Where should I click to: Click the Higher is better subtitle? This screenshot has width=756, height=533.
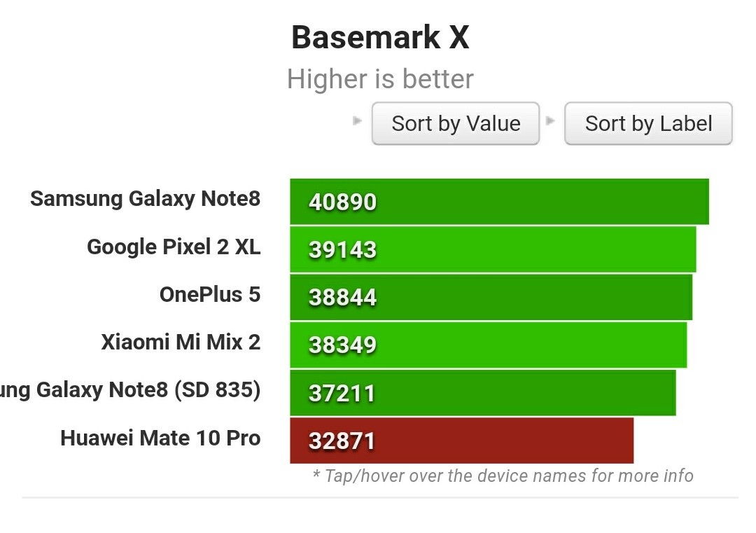point(380,78)
